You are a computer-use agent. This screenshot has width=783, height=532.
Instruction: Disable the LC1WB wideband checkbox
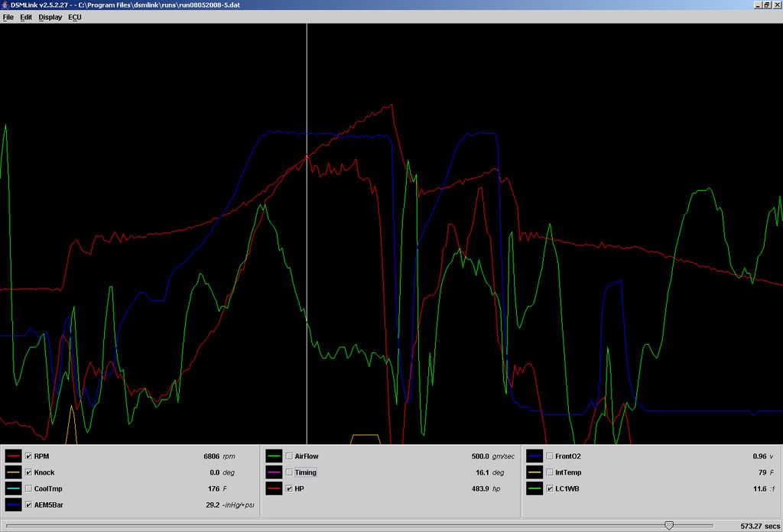coord(550,488)
